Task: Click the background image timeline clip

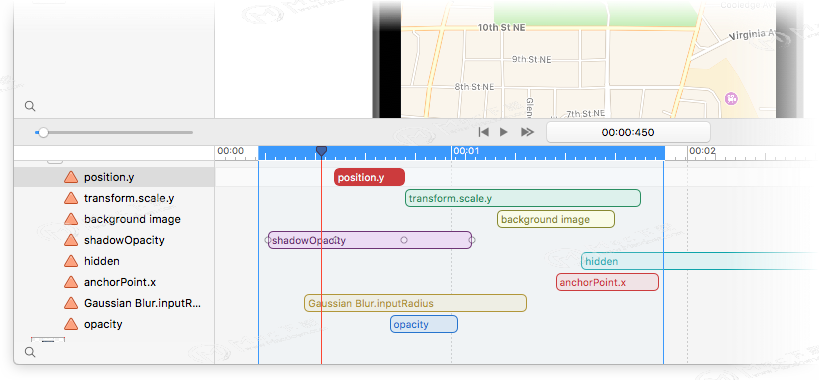Action: click(x=556, y=219)
